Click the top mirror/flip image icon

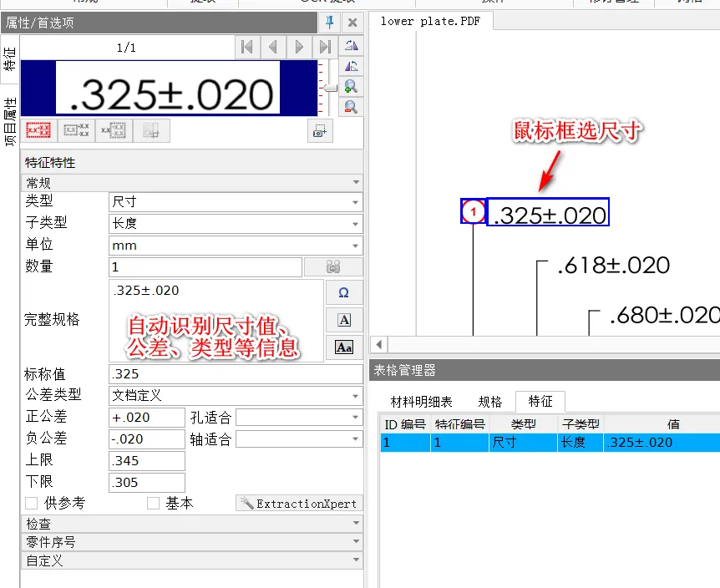point(352,45)
